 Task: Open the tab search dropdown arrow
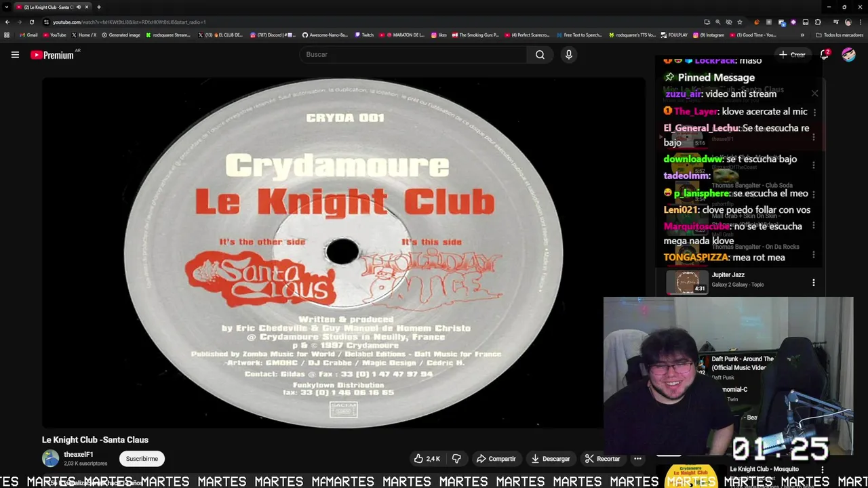[x=6, y=7]
